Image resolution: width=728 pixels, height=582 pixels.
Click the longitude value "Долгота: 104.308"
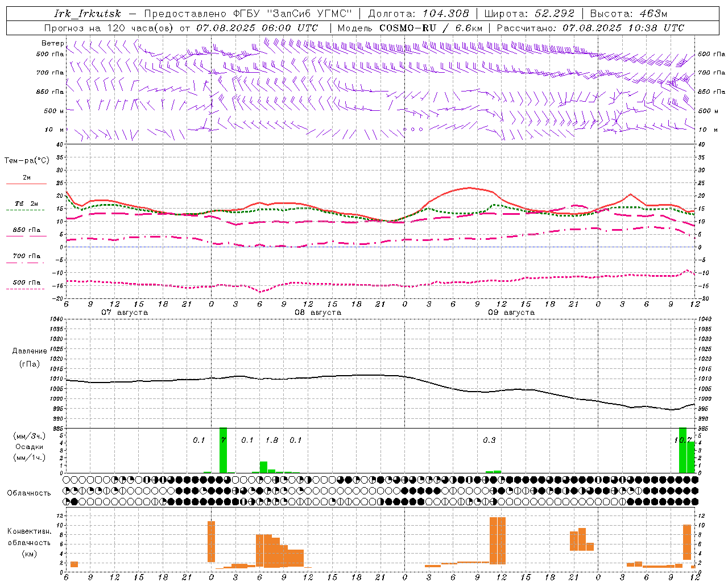pyautogui.click(x=419, y=14)
